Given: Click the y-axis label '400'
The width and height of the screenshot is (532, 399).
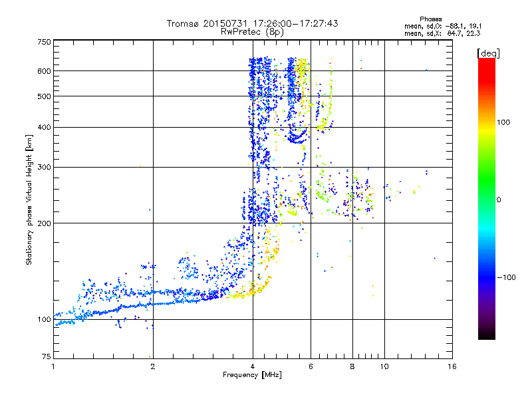Looking at the screenshot, I should coord(44,128).
